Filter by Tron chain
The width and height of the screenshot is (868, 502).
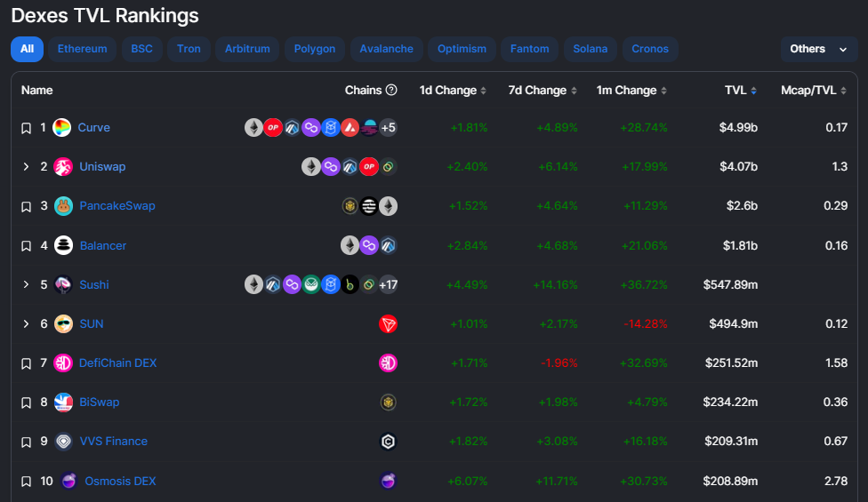click(x=189, y=49)
